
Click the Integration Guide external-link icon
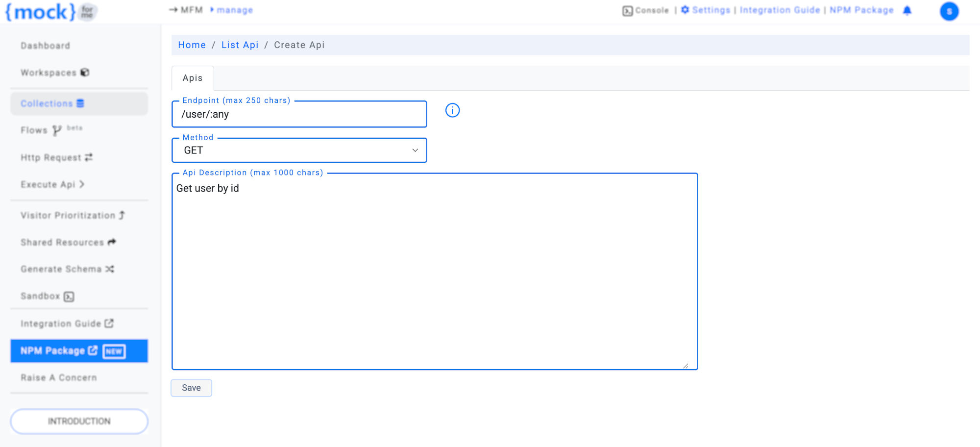coord(109,323)
